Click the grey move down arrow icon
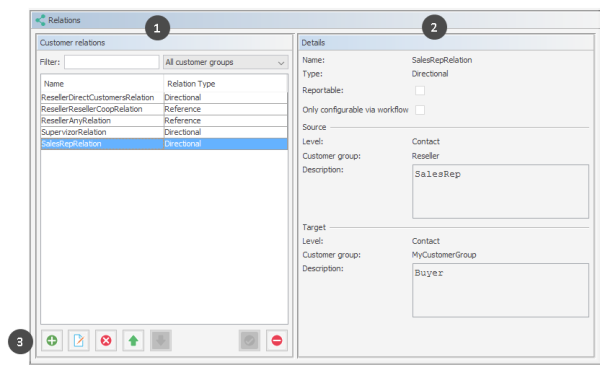This screenshot has height=365, width=600. coord(161,340)
